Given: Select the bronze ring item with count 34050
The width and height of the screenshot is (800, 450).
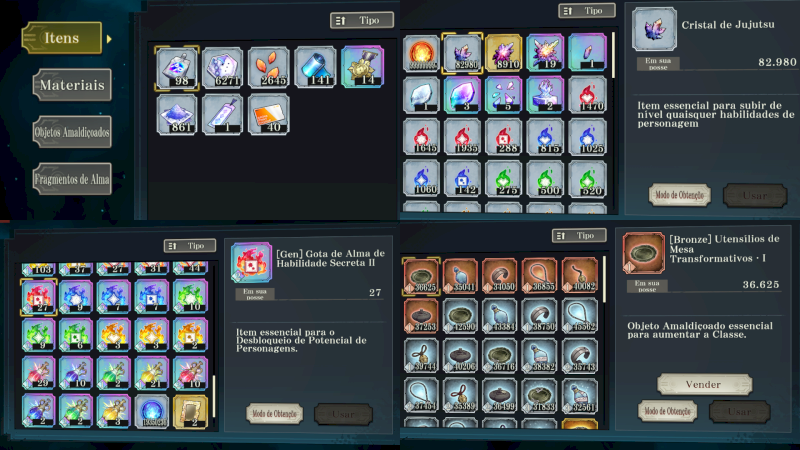Looking at the screenshot, I should coord(499,276).
